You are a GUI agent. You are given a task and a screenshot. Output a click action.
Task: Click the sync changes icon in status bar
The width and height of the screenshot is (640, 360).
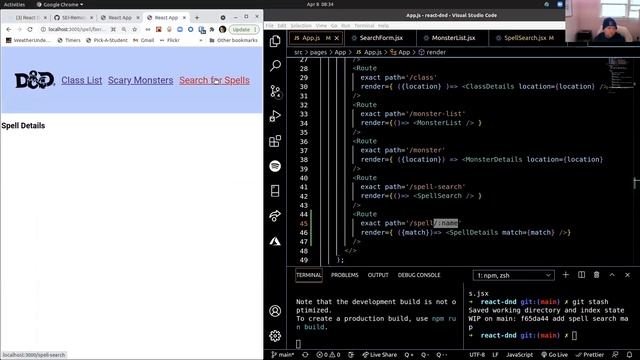(305, 355)
